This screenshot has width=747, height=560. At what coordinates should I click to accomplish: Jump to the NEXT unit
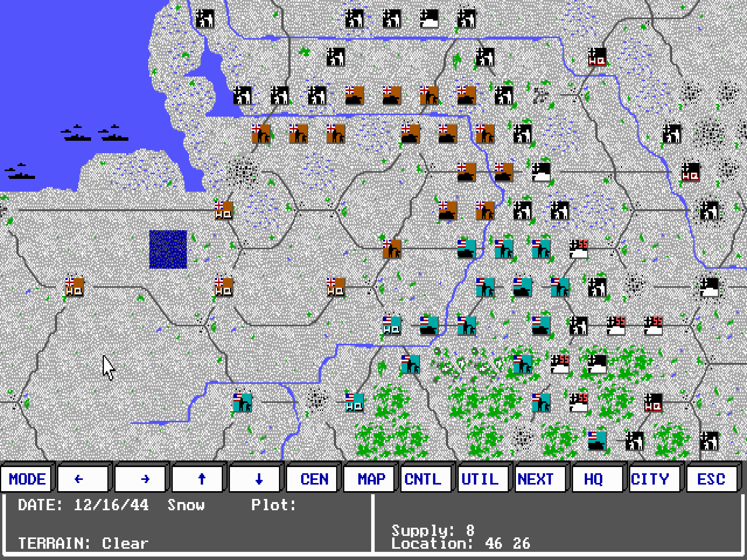[x=541, y=479]
